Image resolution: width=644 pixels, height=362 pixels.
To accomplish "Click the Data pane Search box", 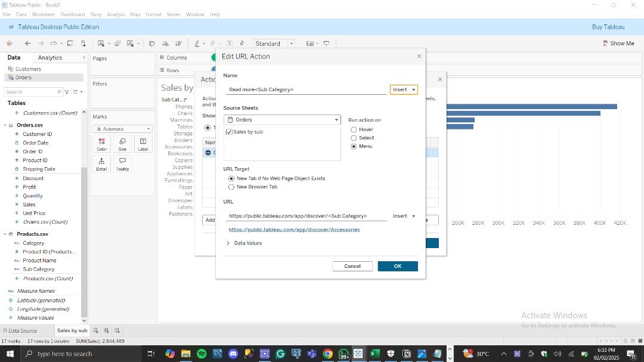I will [33, 92].
